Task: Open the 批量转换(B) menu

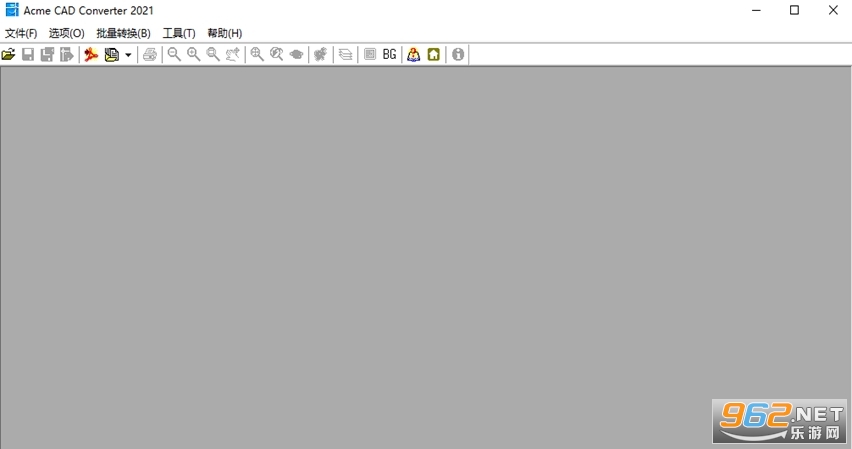Action: [x=123, y=33]
